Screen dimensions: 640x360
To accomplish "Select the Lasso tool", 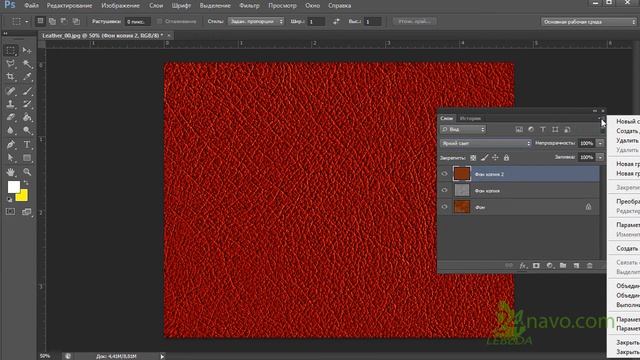I will [x=11, y=64].
